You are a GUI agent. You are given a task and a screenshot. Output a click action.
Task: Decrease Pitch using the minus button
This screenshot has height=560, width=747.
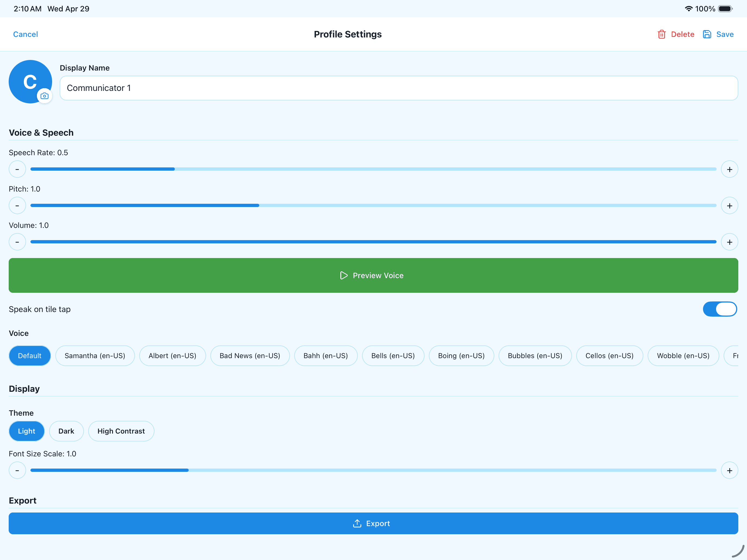(x=17, y=205)
